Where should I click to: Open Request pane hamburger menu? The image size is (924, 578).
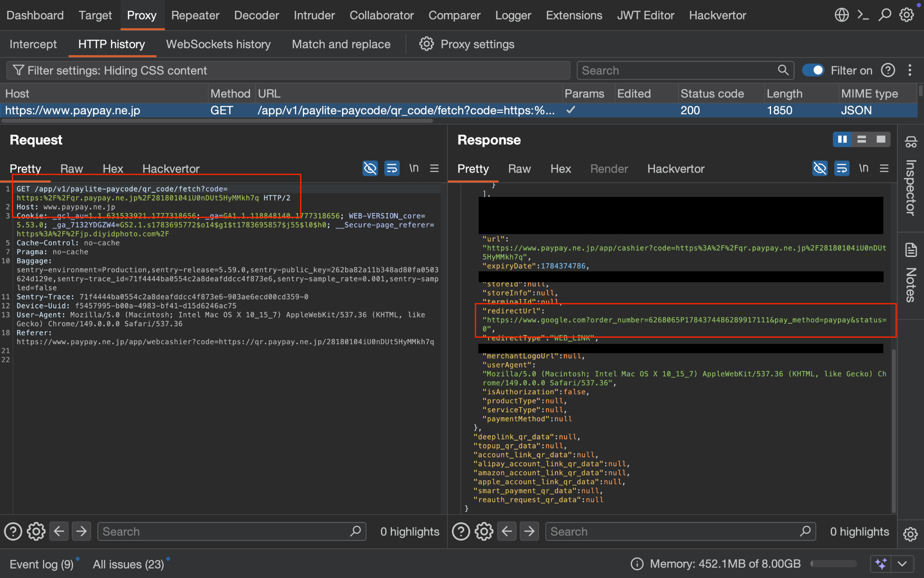tap(434, 168)
